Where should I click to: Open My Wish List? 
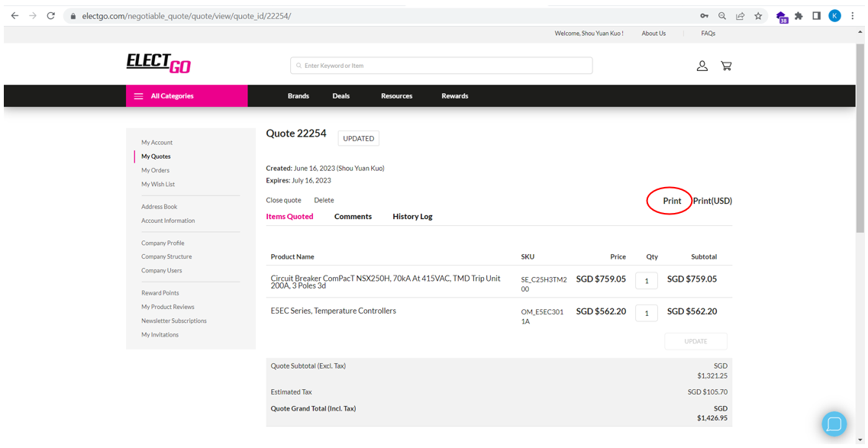158,184
